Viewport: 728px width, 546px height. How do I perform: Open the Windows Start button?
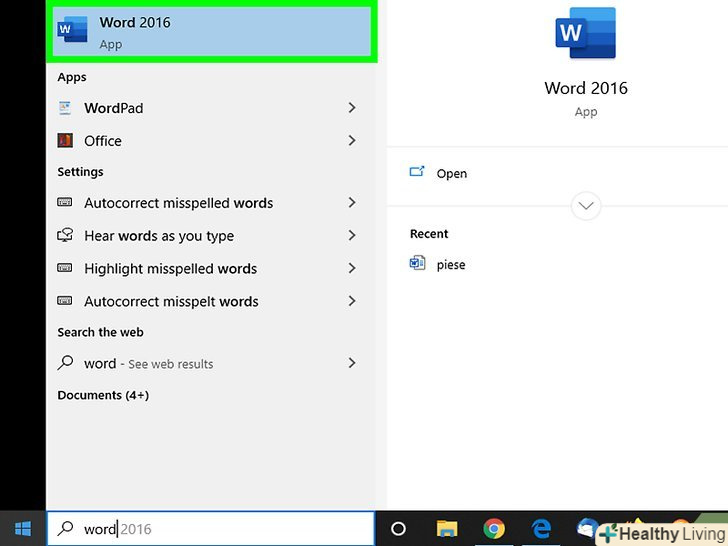23,528
